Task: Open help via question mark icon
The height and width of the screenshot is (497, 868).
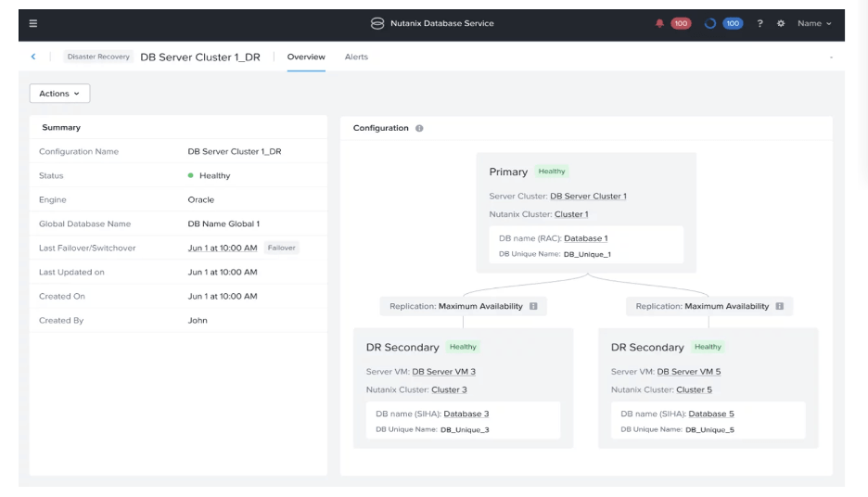Action: (760, 23)
